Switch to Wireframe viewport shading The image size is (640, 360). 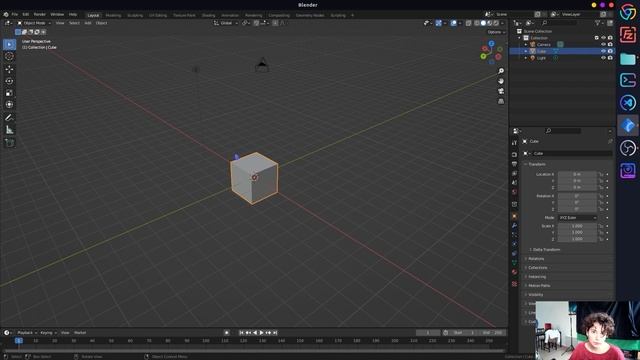pos(477,23)
